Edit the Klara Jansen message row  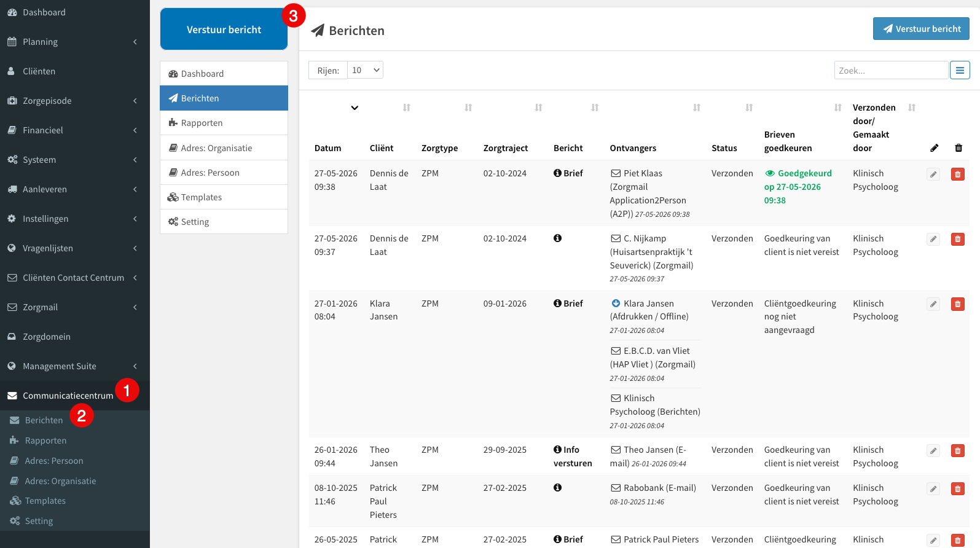click(x=933, y=304)
